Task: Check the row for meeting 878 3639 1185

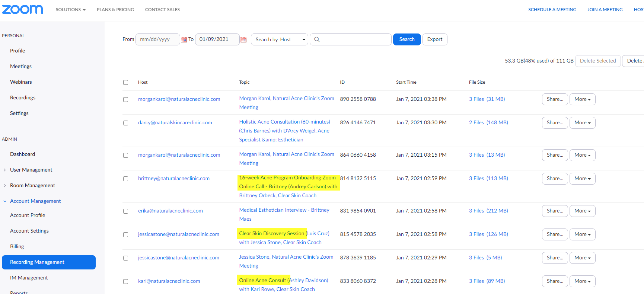Action: 125,258
